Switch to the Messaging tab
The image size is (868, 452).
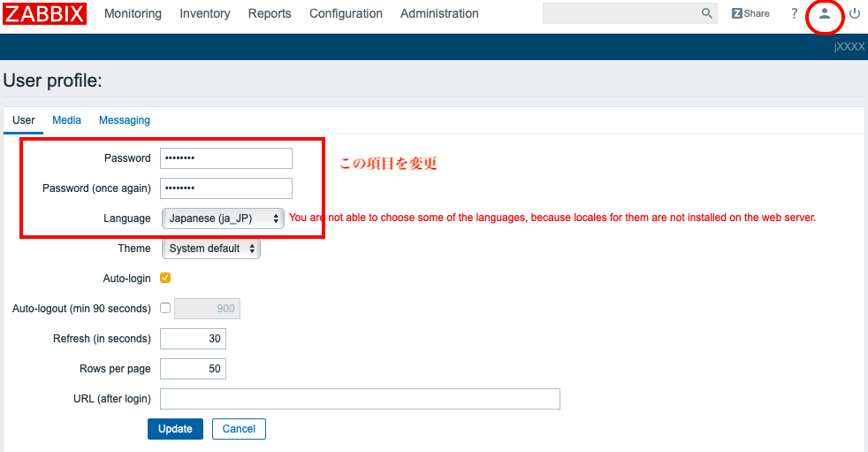pos(125,120)
